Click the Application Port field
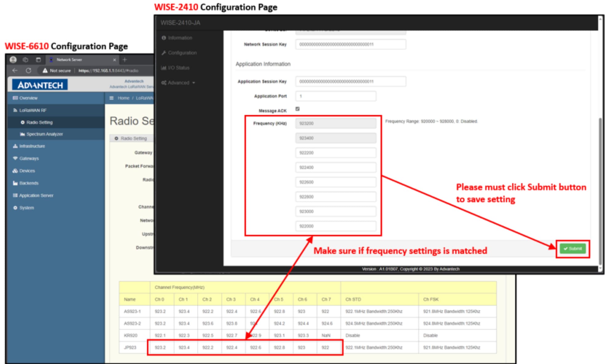 (x=336, y=96)
